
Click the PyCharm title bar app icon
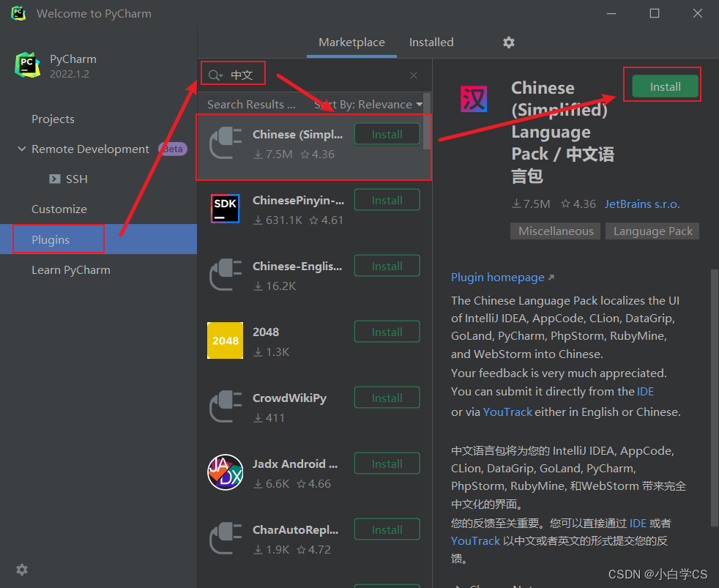(18, 13)
